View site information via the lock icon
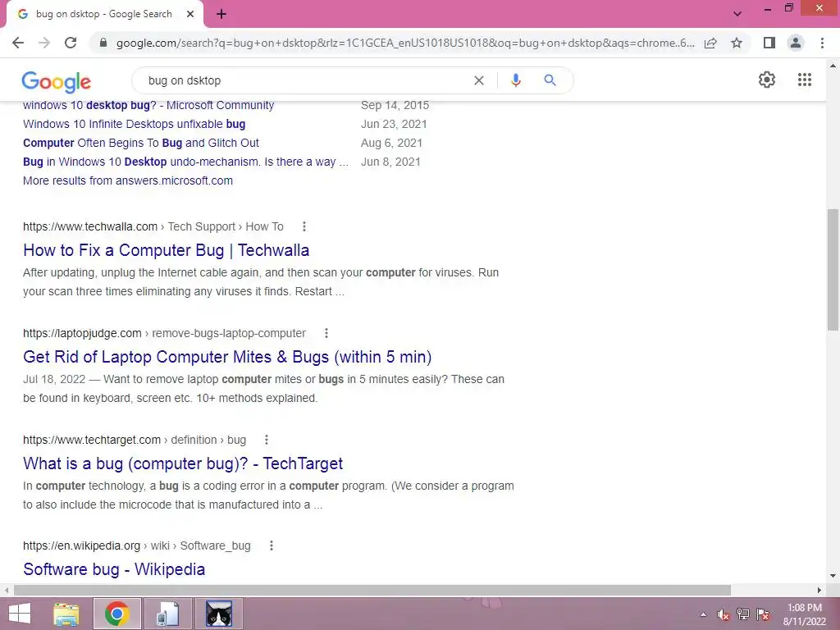The width and height of the screenshot is (840, 630). coord(103,43)
